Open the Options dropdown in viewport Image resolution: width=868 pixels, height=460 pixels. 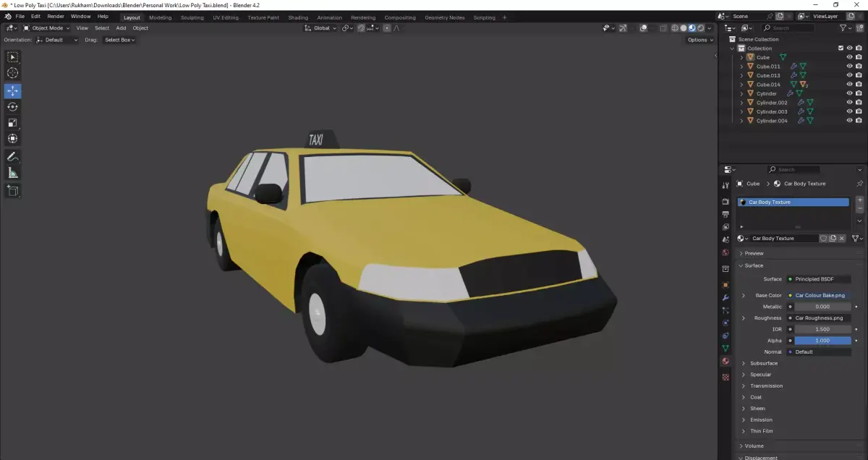[x=700, y=40]
